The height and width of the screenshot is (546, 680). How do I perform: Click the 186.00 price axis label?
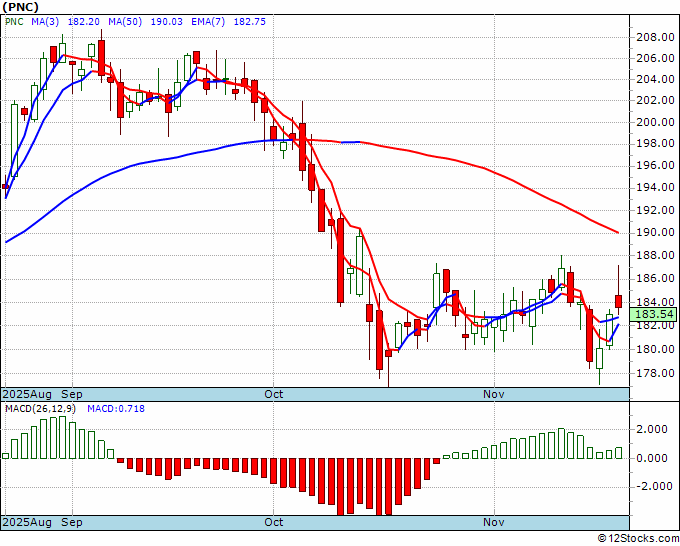pos(655,278)
